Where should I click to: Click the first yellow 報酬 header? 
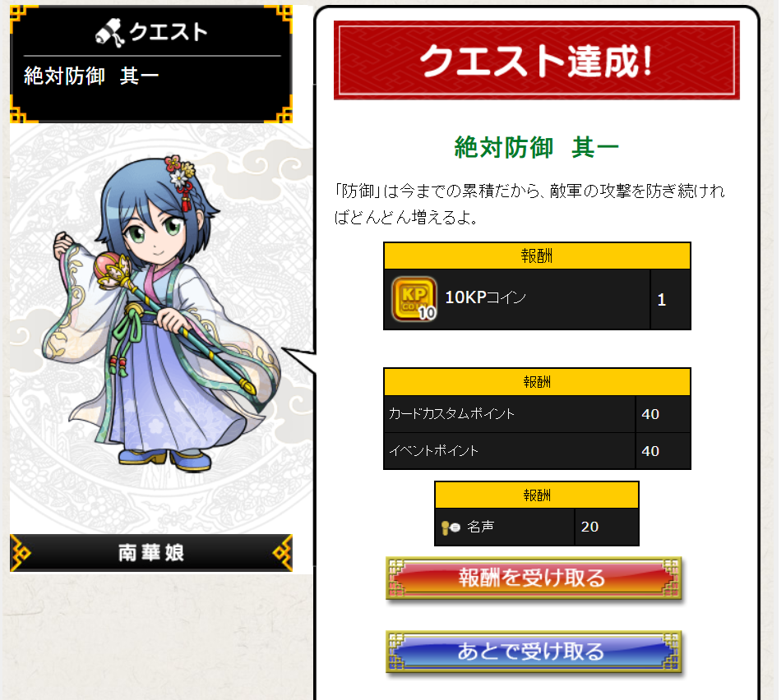[x=537, y=256]
